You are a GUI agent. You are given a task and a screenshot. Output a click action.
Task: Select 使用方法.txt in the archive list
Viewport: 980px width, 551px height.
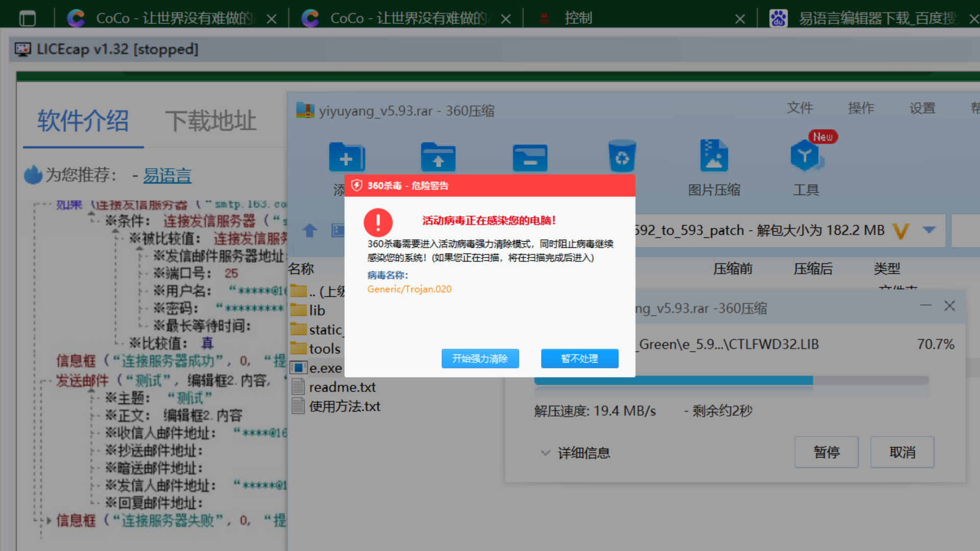pos(336,407)
